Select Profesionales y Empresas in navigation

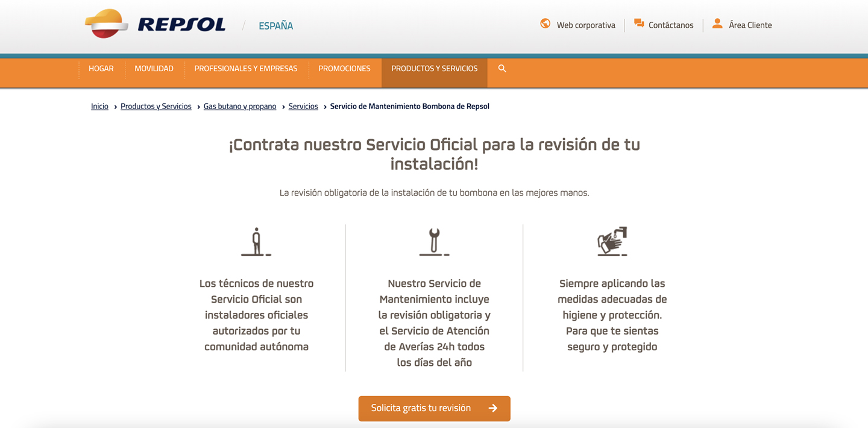click(x=245, y=69)
